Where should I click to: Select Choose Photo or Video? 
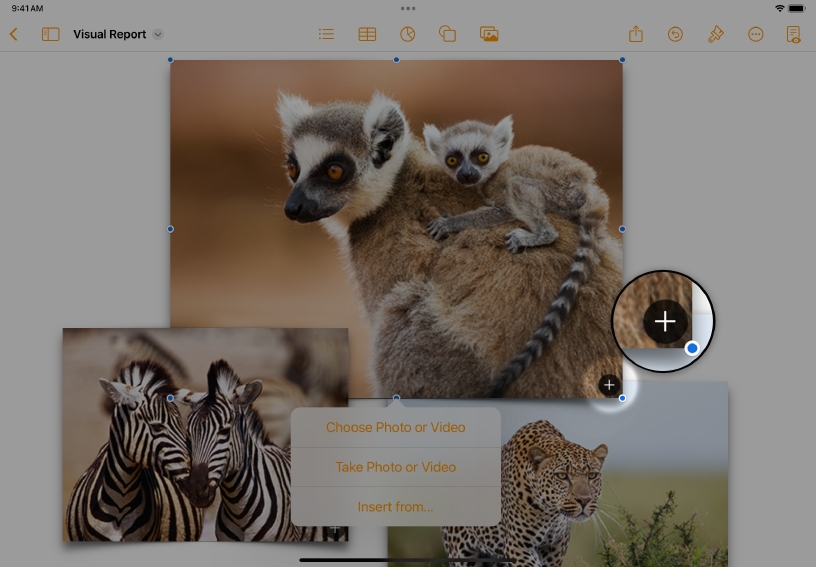(x=395, y=427)
